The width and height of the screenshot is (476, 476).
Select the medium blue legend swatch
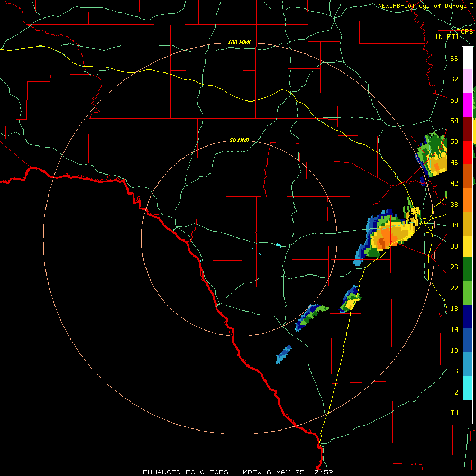[x=467, y=341]
